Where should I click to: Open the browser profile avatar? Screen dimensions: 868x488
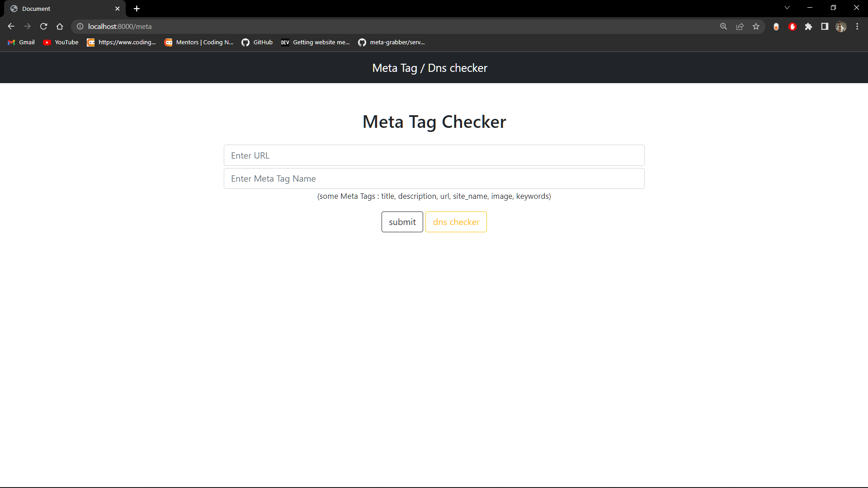click(841, 27)
